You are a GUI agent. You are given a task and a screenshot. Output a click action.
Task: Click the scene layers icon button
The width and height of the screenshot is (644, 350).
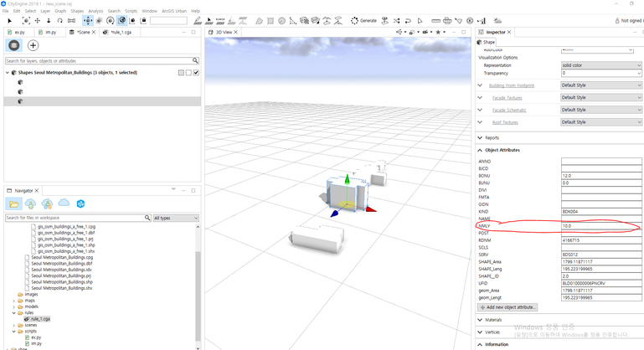pyautogui.click(x=14, y=45)
